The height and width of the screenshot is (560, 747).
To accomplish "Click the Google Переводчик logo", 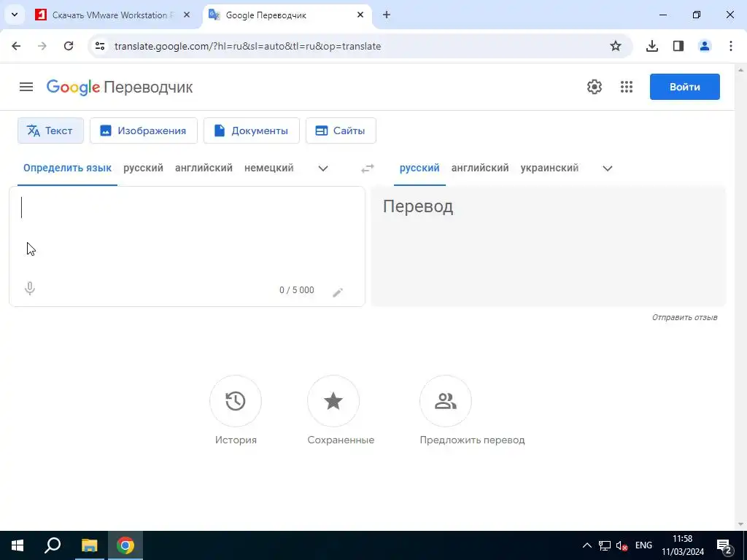I will pos(120,87).
